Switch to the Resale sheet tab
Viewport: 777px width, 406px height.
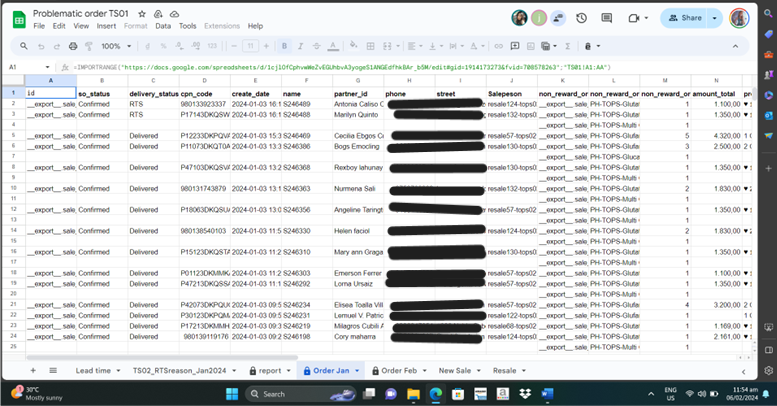[504, 371]
